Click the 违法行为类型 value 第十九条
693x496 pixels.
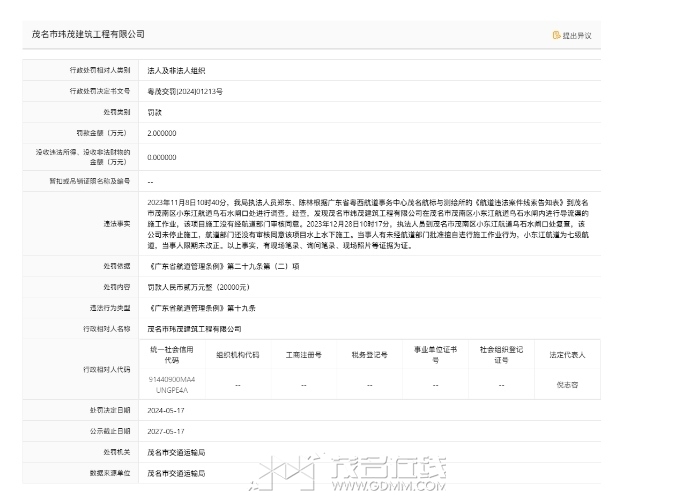pyautogui.click(x=201, y=308)
